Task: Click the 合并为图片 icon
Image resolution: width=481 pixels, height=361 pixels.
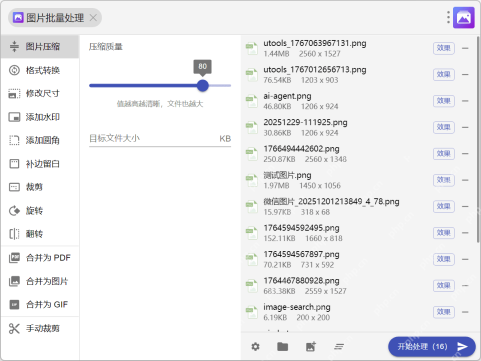Action: [x=14, y=281]
